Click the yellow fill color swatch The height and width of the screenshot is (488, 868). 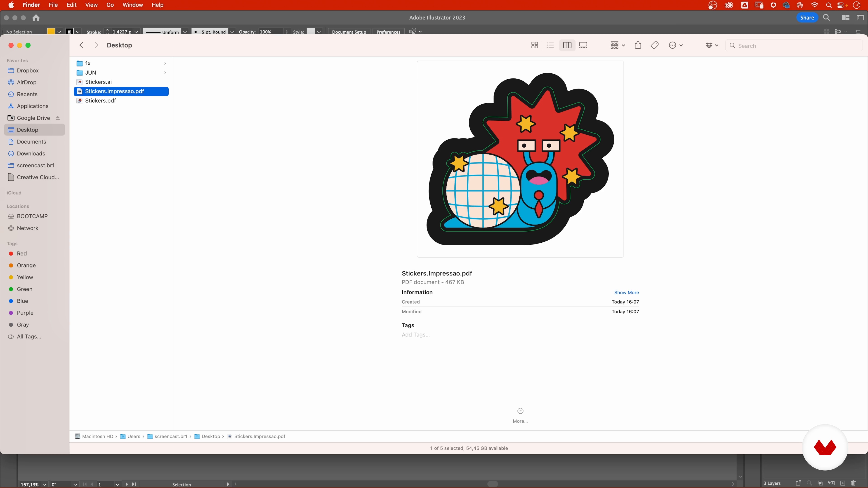pos(51,31)
